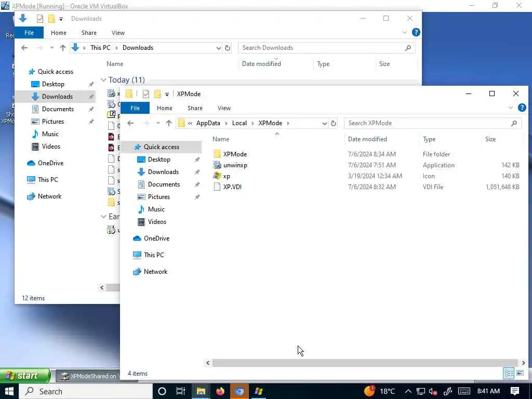Go up one level in XPMode window
This screenshot has width=532, height=399.
tap(169, 123)
